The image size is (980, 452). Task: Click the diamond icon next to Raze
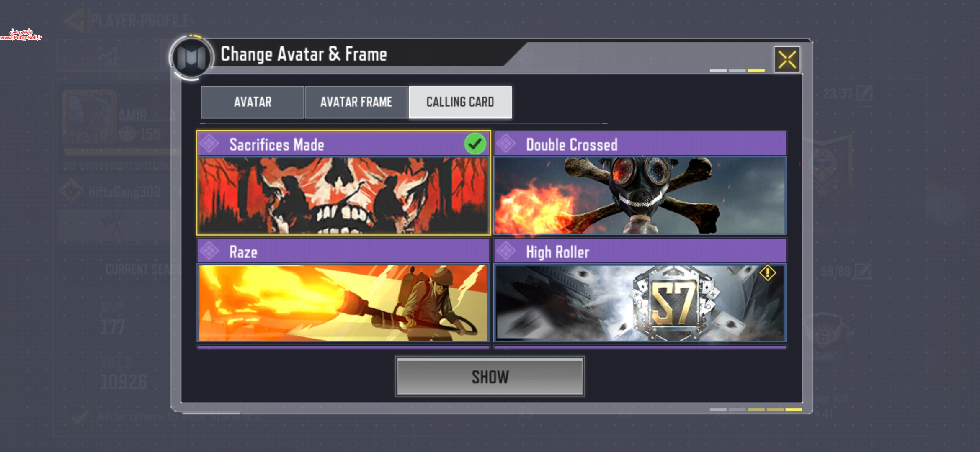coord(209,251)
